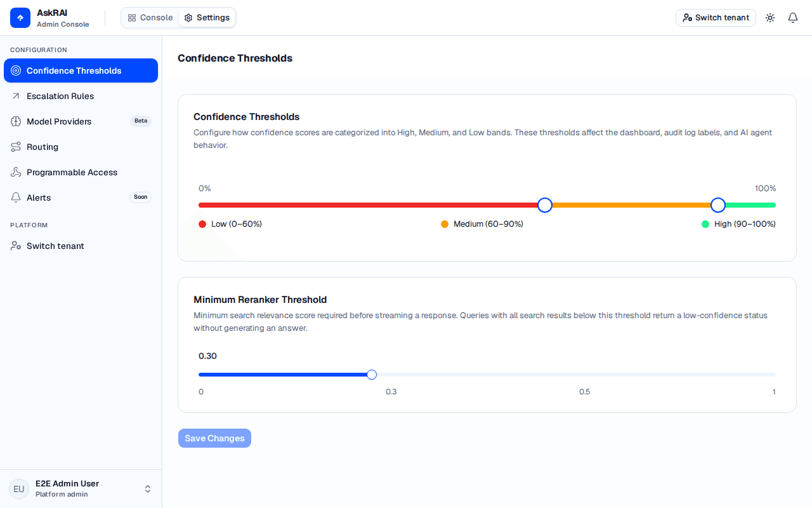Open Escalation Rules settings
Screen dimensions: 812x508
(x=81, y=96)
